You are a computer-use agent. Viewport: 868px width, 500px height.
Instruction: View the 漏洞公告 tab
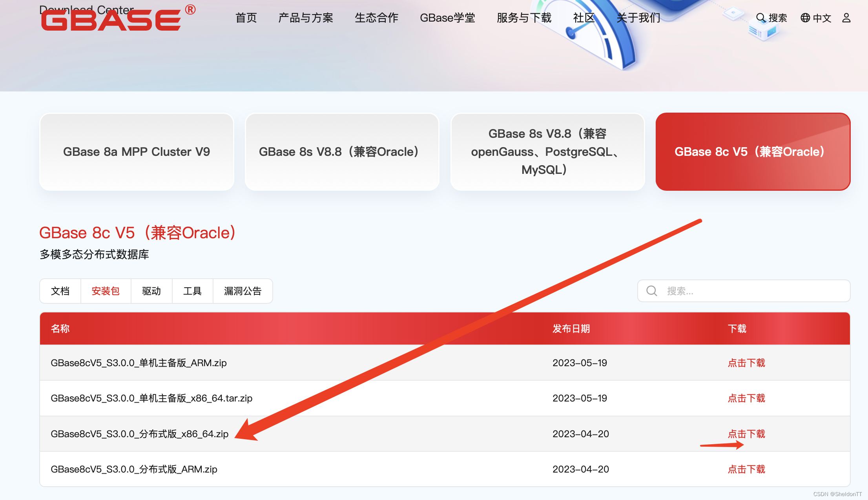pos(243,291)
